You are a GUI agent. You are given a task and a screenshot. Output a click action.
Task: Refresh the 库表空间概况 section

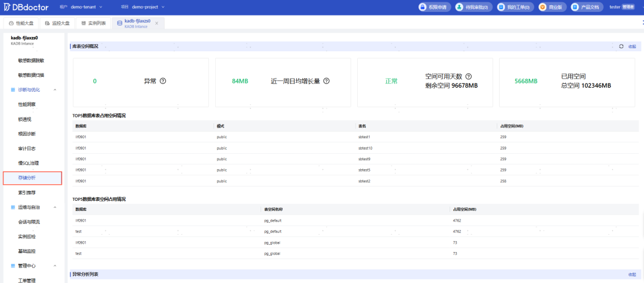(621, 46)
